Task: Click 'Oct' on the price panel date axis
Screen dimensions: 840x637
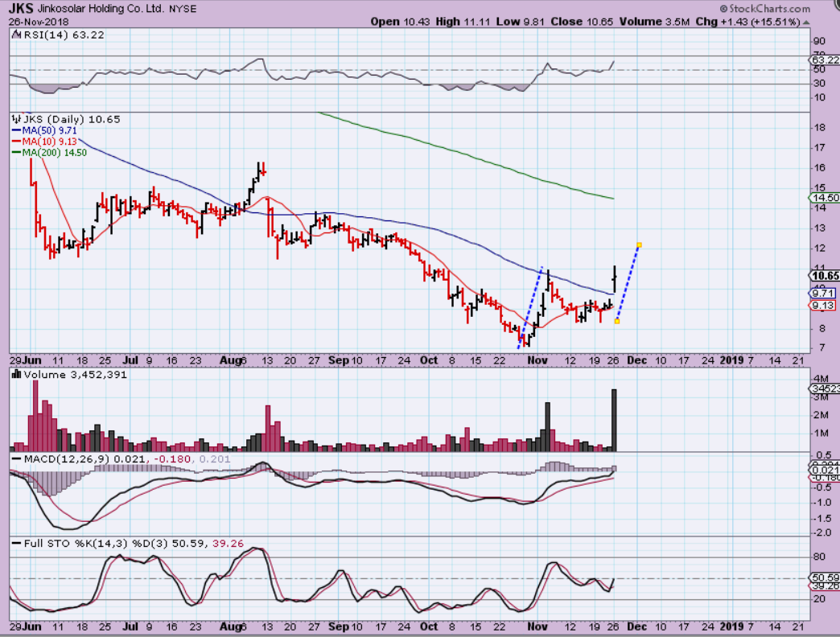Action: 429,360
